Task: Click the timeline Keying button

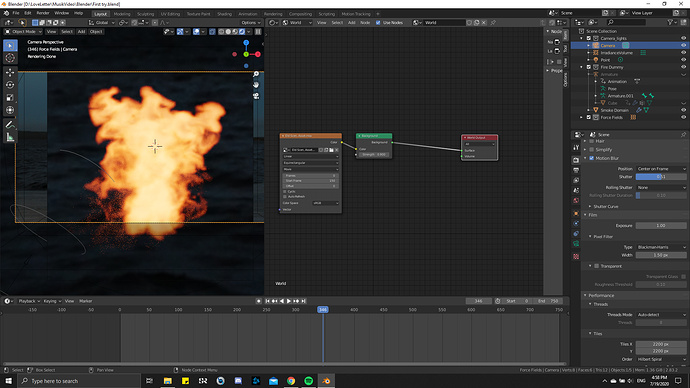Action: [52, 301]
